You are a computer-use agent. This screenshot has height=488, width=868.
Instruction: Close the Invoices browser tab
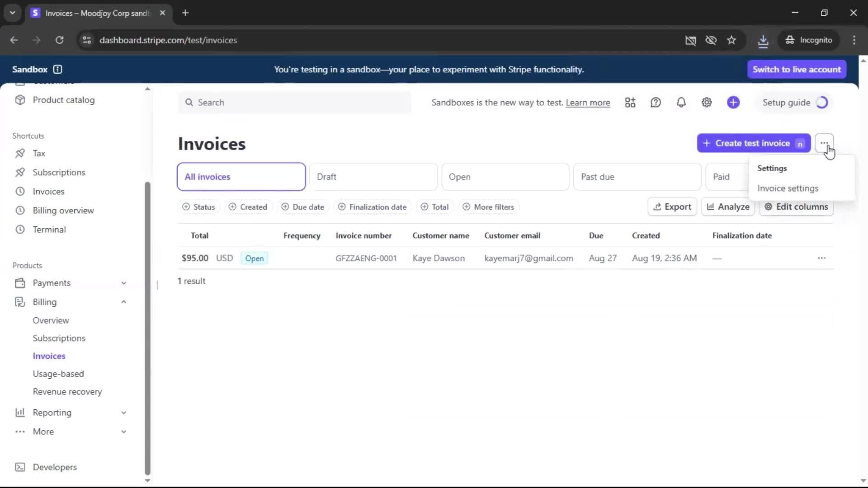162,13
